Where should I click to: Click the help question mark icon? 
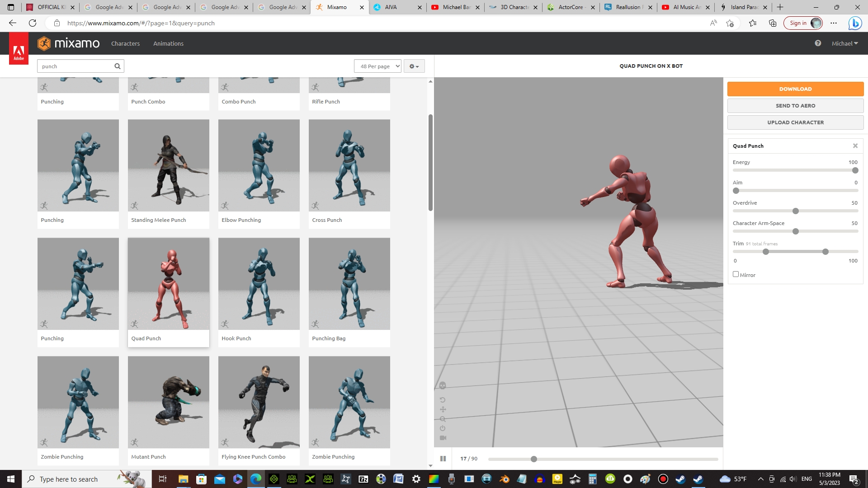click(818, 43)
